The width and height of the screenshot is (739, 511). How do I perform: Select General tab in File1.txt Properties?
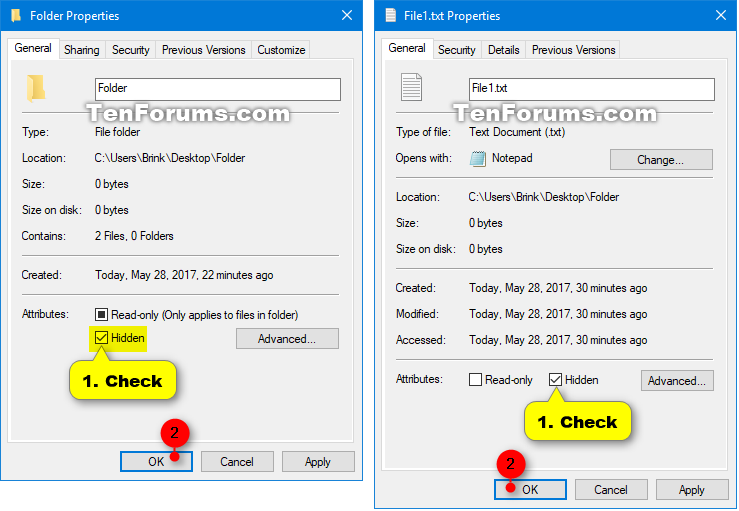407,48
